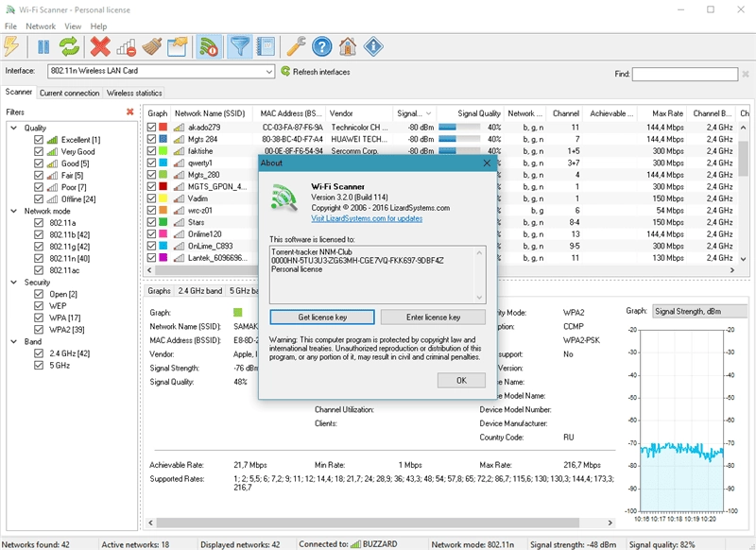Viewport: 756px width, 550px height.
Task: Click the Enter license key button
Action: (433, 318)
